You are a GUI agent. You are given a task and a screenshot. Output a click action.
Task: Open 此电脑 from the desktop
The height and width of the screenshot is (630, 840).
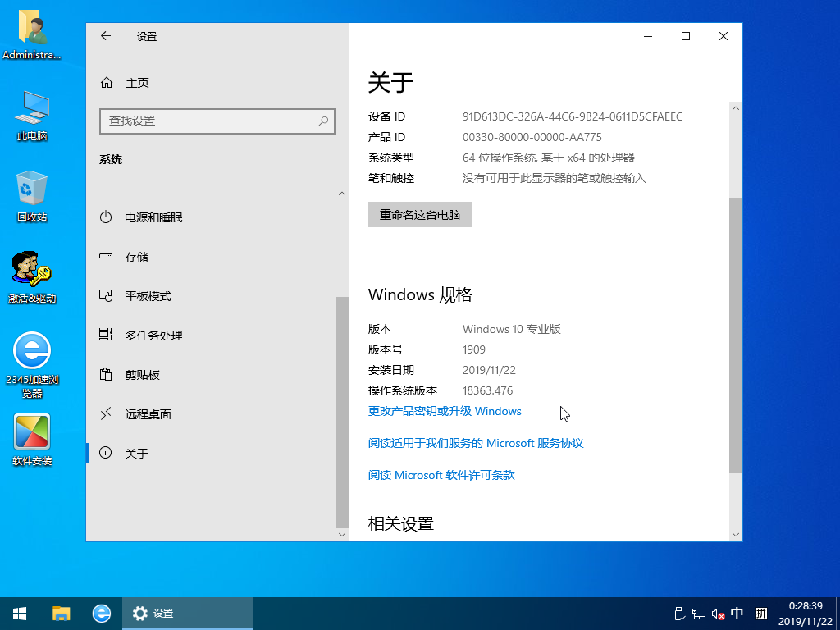33,115
